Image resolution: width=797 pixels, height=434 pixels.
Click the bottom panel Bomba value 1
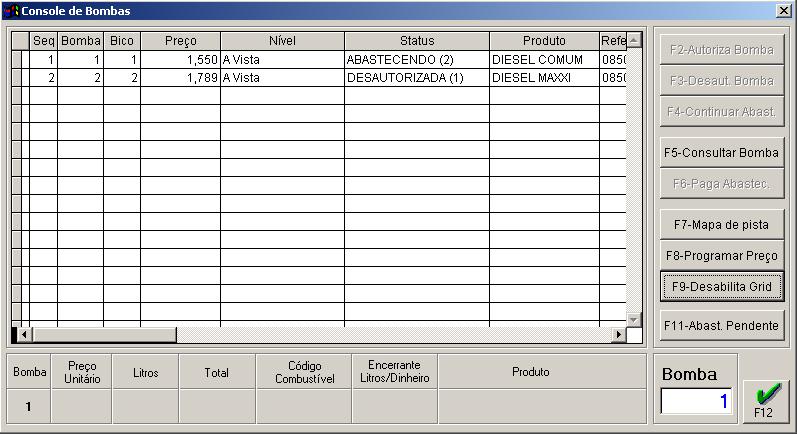(x=29, y=407)
